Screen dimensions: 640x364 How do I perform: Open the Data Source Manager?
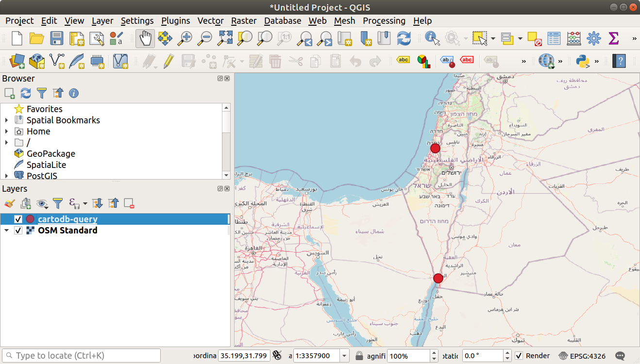[17, 61]
